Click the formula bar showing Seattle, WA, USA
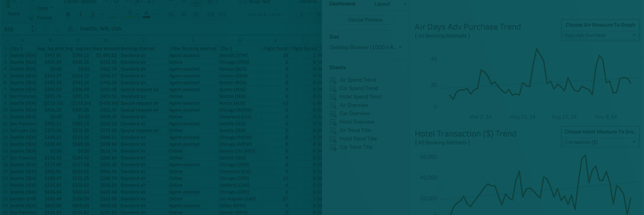 (x=189, y=29)
